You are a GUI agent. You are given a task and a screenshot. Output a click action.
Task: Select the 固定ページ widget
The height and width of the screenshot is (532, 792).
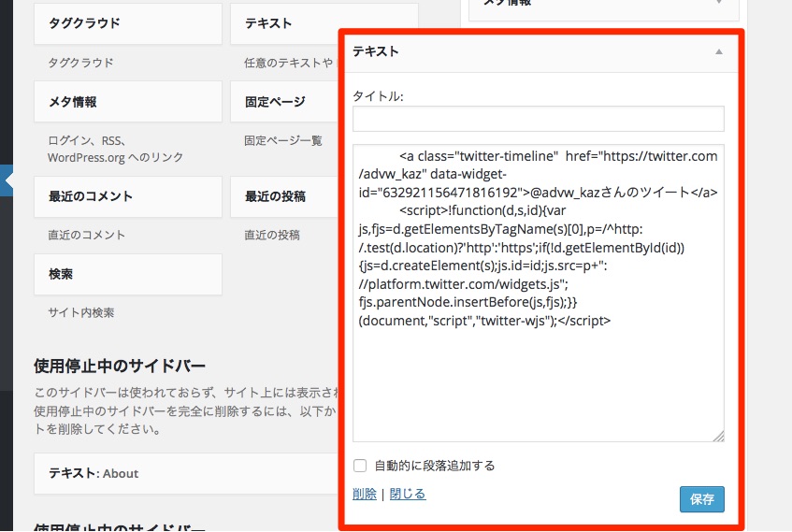click(x=285, y=102)
